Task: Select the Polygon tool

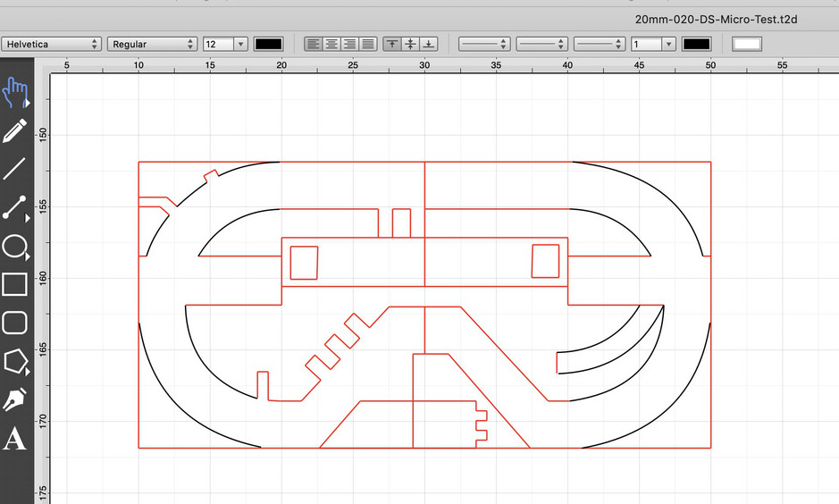Action: [x=15, y=362]
